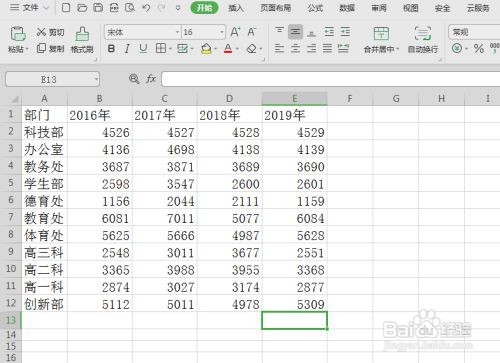Open the 常规 number format dropdown

pyautogui.click(x=475, y=32)
